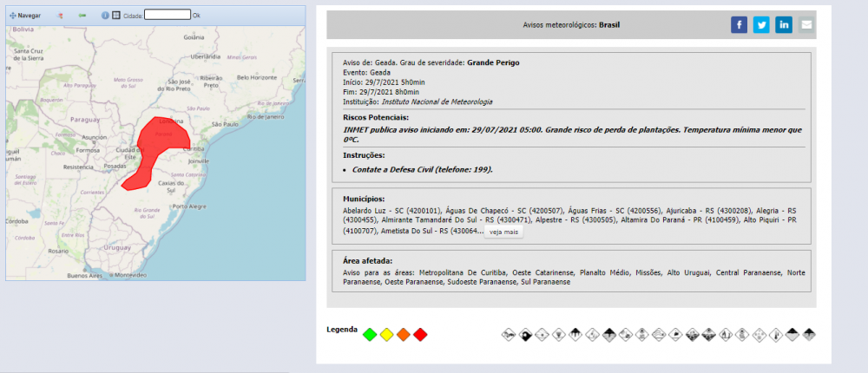Image resolution: width=868 pixels, height=373 pixels.
Task: Click the red legend diamond
Action: (421, 335)
